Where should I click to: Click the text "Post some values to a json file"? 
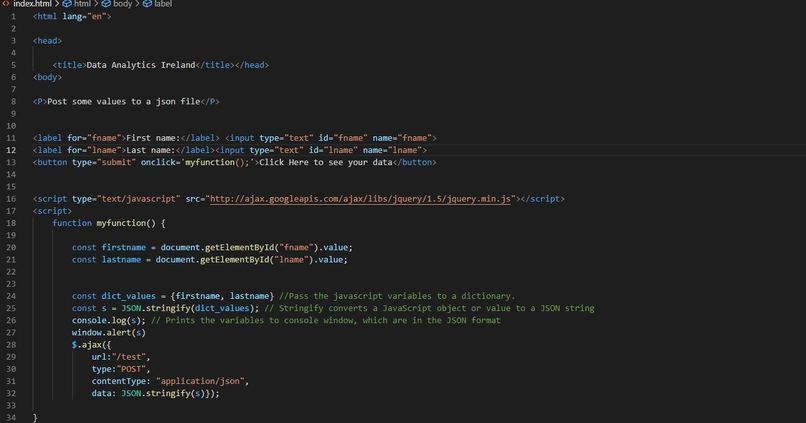click(123, 101)
